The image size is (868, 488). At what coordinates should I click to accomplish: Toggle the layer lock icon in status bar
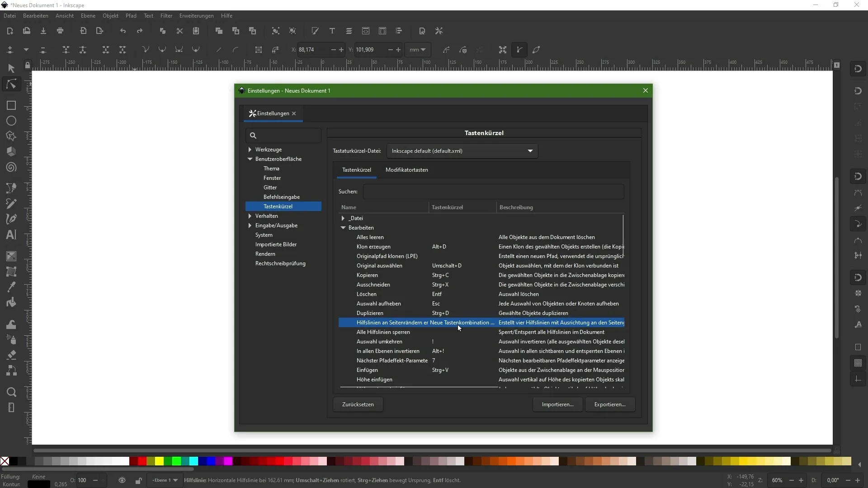pyautogui.click(x=138, y=480)
